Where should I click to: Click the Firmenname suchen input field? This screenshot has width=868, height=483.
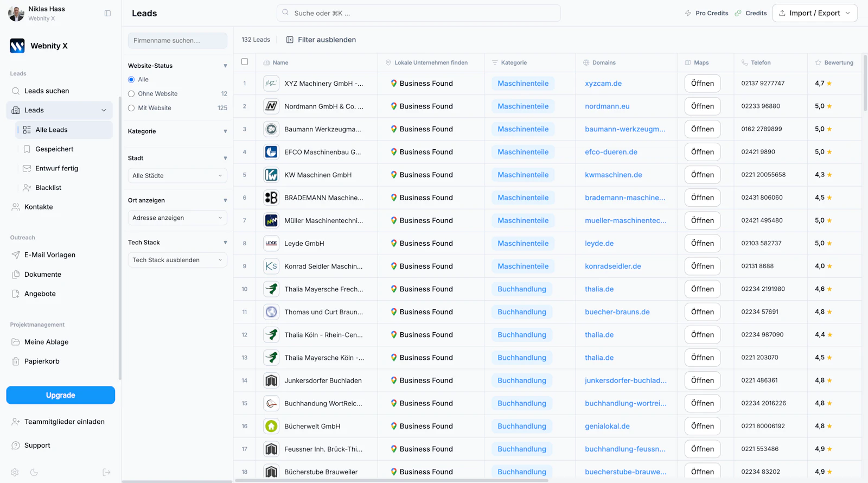tap(177, 41)
